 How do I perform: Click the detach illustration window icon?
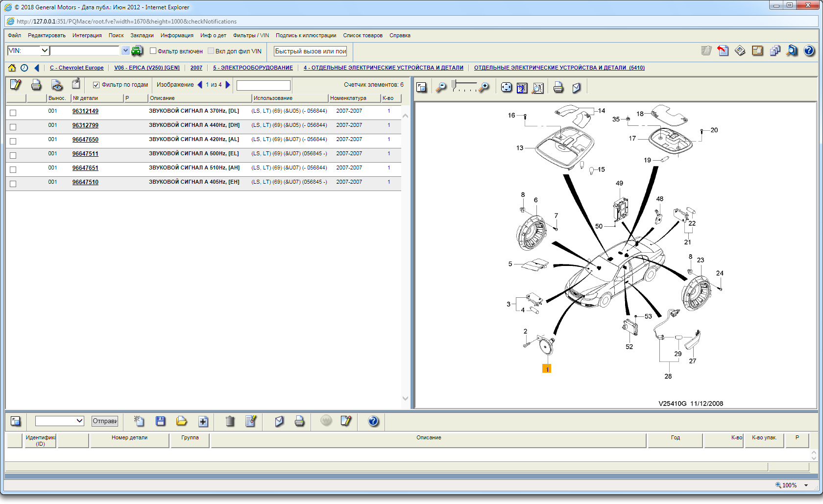click(422, 87)
